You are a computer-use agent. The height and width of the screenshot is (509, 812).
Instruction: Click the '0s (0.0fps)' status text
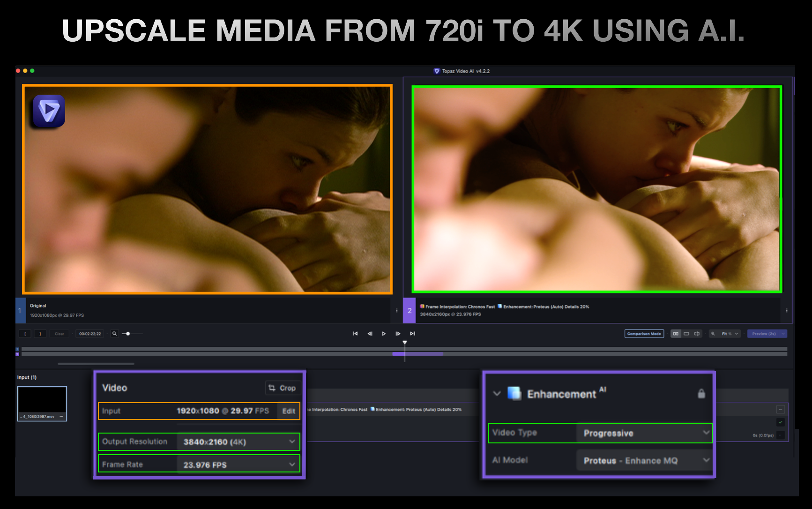click(763, 435)
